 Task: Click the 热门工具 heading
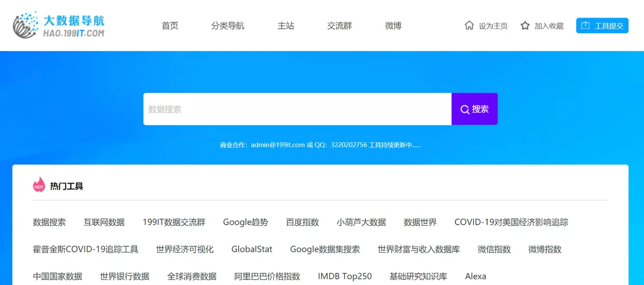66,186
